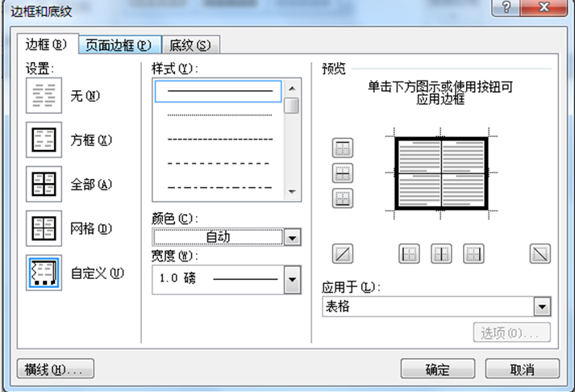575x392 pixels.
Task: Select the 无 (none) border setting
Action: tap(44, 96)
